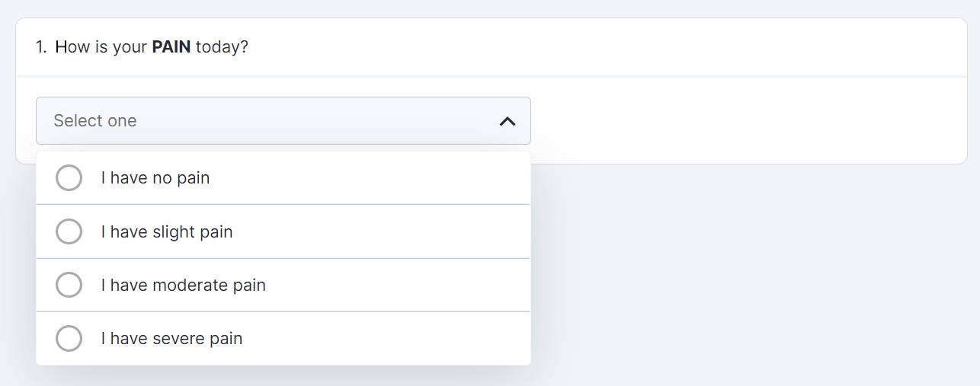This screenshot has width=980, height=386.
Task: Click the blank right end of the severe pain row
Action: coord(457,339)
